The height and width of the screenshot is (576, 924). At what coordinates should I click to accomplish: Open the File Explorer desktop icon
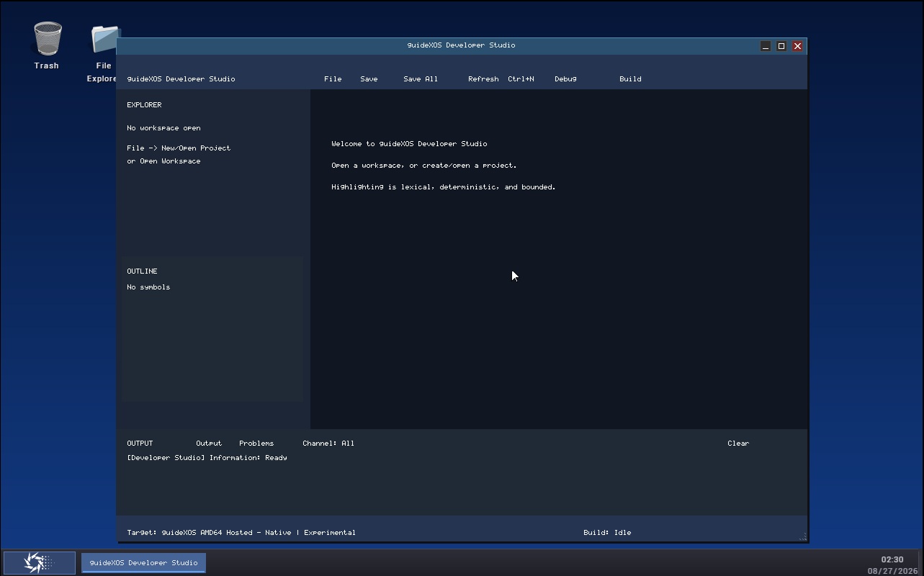(103, 53)
